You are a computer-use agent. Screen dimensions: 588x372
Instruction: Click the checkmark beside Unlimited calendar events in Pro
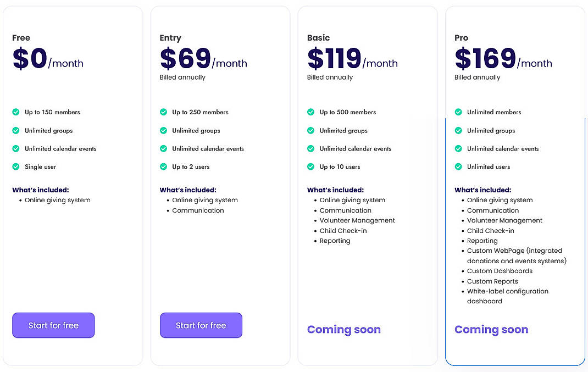coord(458,149)
